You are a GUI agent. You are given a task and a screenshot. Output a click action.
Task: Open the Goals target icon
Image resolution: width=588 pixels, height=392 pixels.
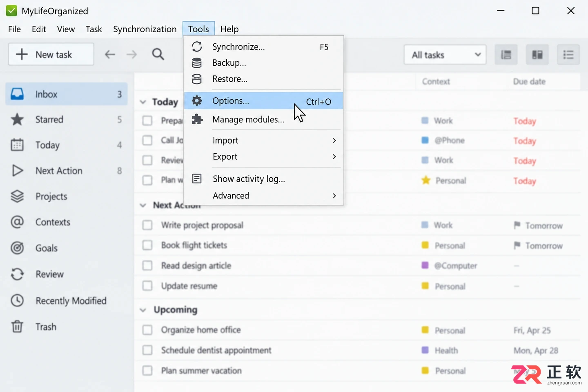pyautogui.click(x=17, y=248)
